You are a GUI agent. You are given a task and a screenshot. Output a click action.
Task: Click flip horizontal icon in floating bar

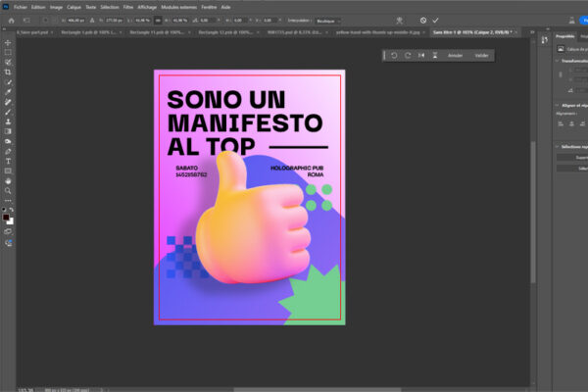[x=421, y=56]
